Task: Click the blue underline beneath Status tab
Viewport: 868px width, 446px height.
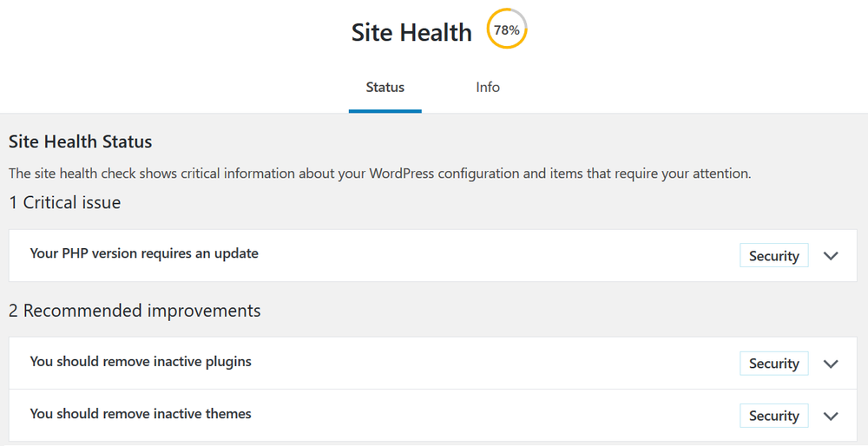Action: 385,111
